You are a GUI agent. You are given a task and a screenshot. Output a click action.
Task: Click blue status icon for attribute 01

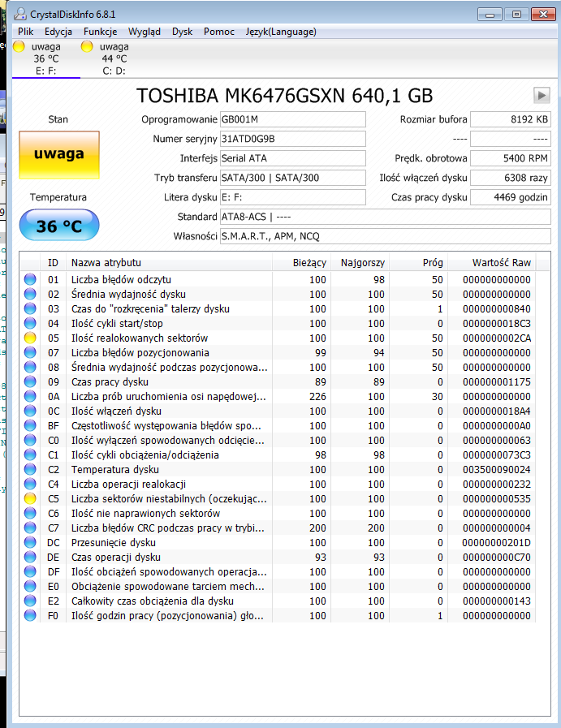[30, 279]
